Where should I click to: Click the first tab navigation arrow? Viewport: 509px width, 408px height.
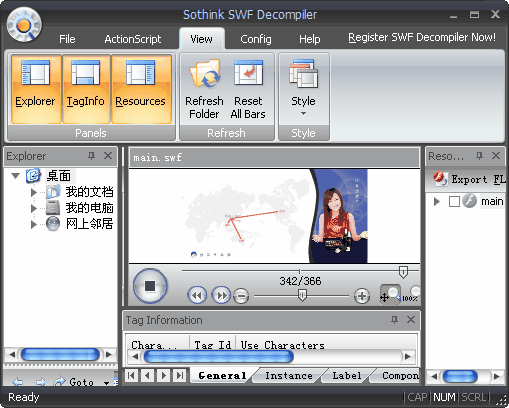pyautogui.click(x=131, y=376)
